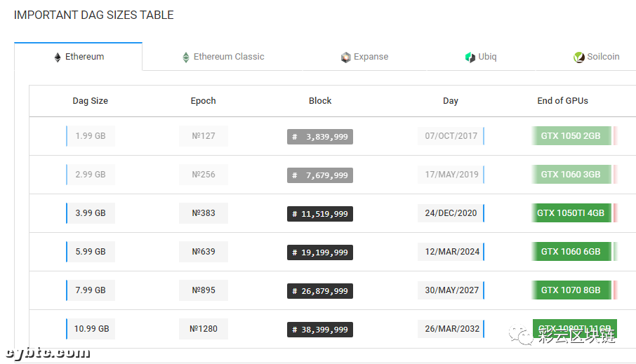
Task: Click the 12/MAR/2024 date cell
Action: tap(451, 252)
